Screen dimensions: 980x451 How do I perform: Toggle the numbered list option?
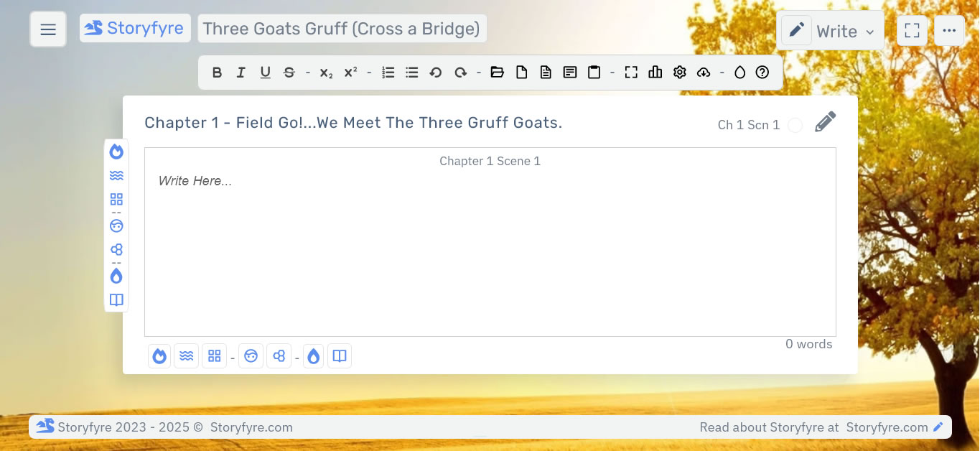coord(388,72)
